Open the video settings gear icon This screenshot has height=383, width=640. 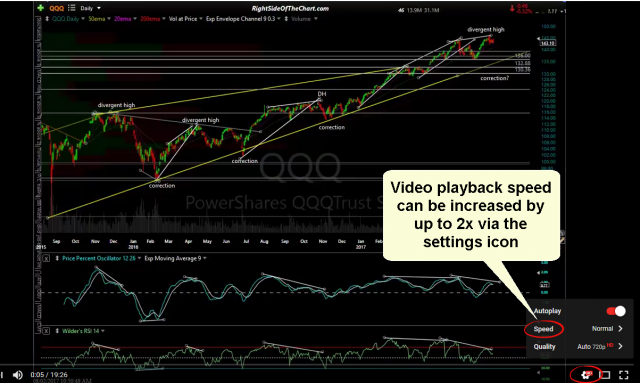(x=587, y=374)
